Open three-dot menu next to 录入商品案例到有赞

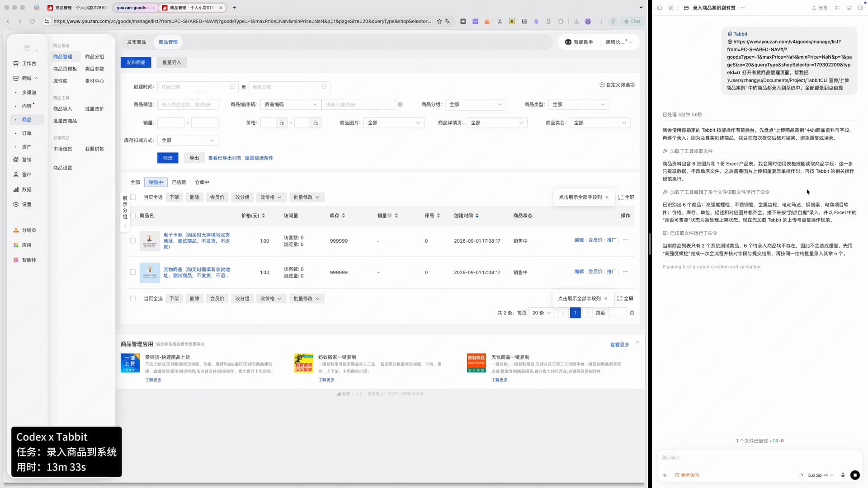click(x=742, y=8)
